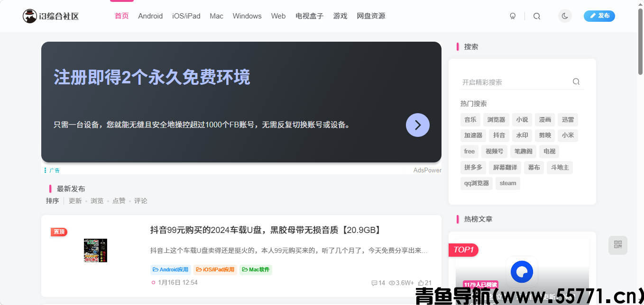Click the round arrow button on ad banner

(418, 125)
